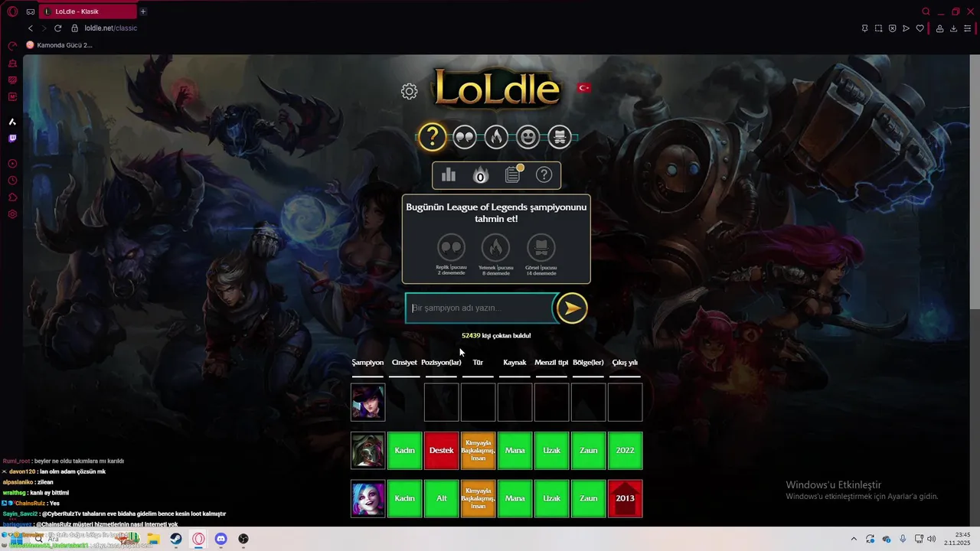Open the Easy Setup sliders menu
The height and width of the screenshot is (551, 980).
coord(967,28)
